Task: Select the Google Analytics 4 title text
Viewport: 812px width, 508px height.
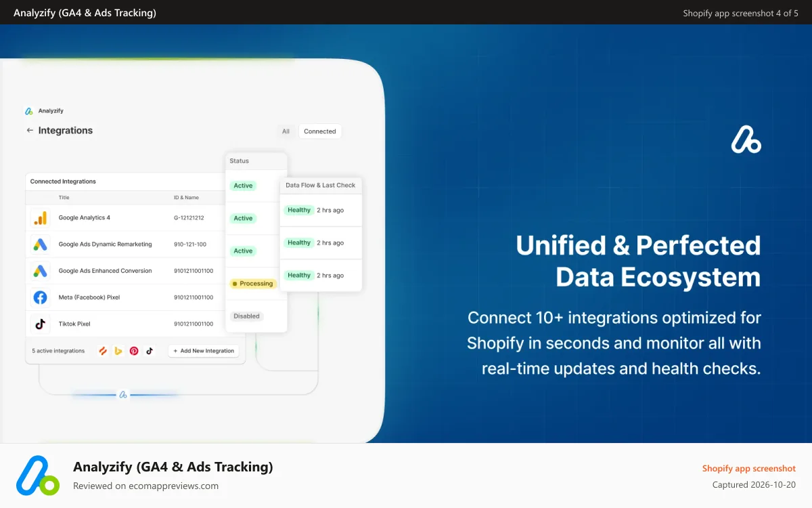Action: pyautogui.click(x=85, y=218)
